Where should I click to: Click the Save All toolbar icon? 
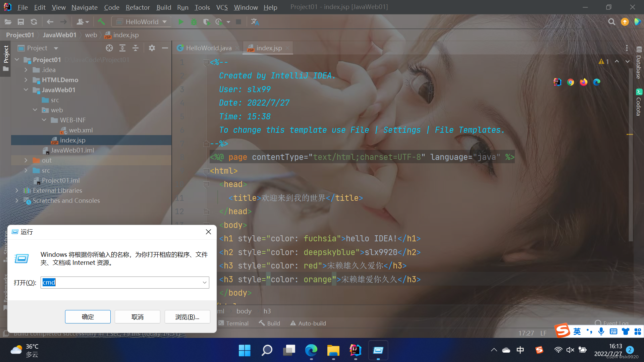click(21, 22)
